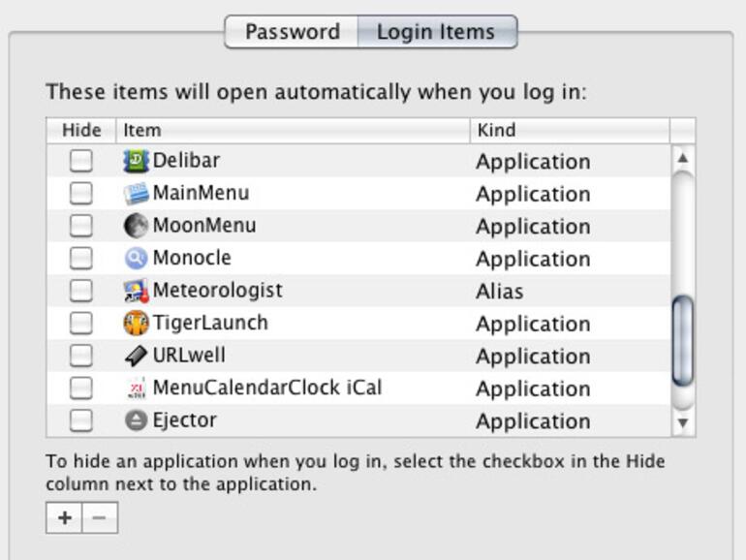Select the TigerLaunch tiger icon

point(137,324)
